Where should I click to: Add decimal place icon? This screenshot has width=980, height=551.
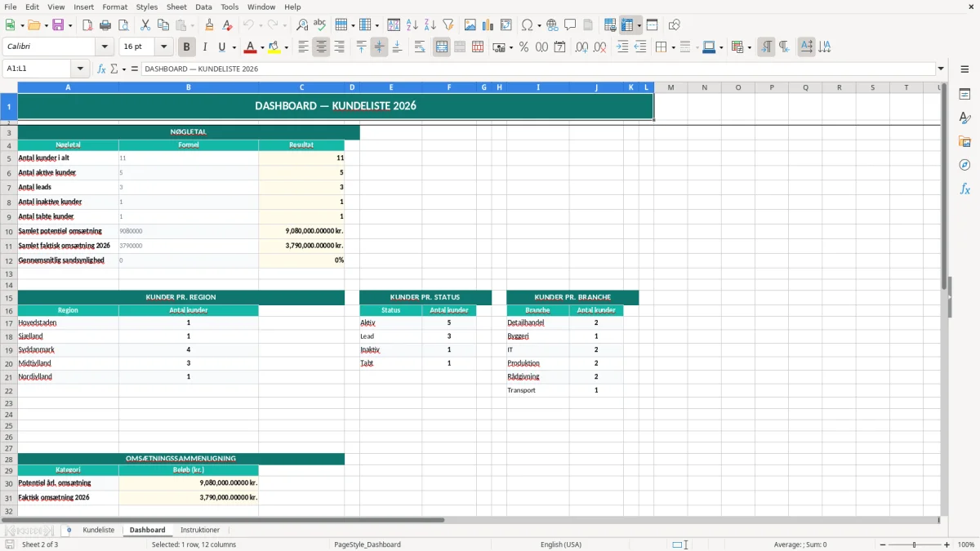coord(581,47)
